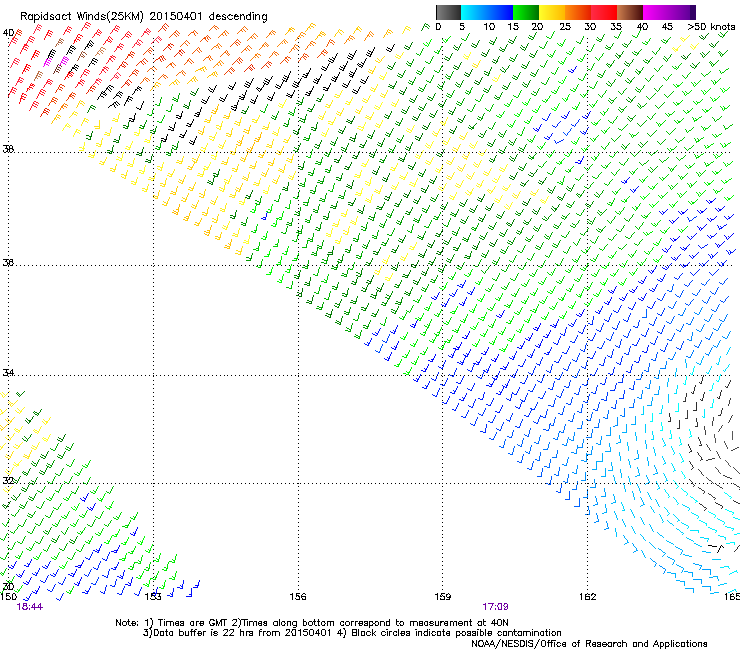
Task: Select the '153' longitude axis label
Action: (x=152, y=597)
